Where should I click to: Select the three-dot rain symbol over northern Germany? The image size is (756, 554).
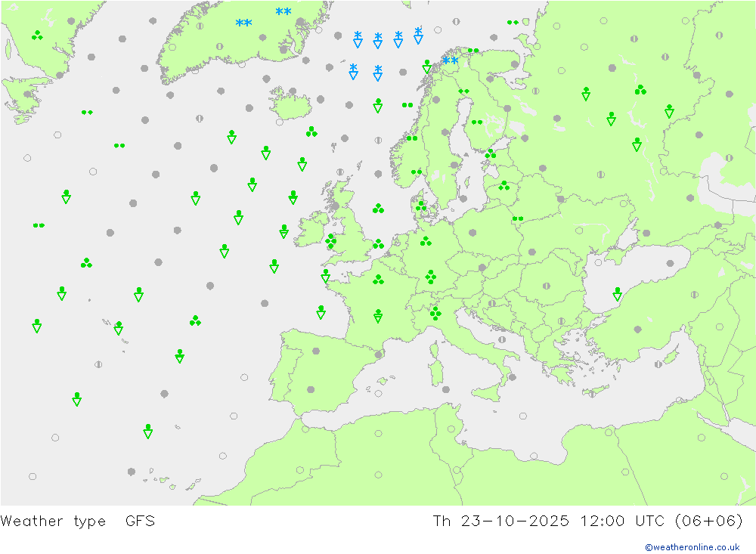pos(426,240)
